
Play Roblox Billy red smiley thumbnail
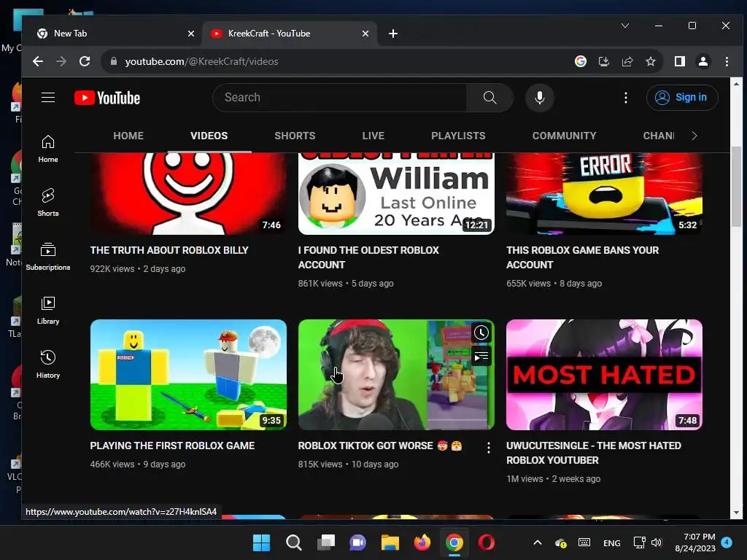188,193
